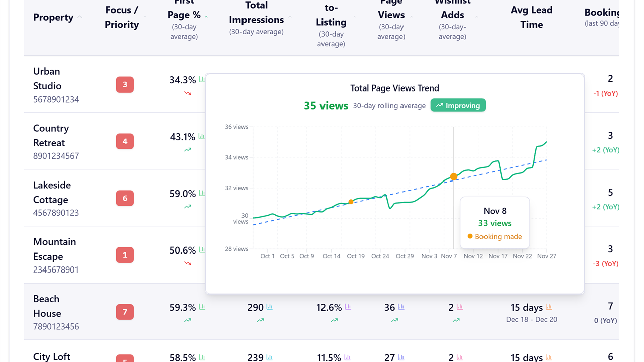Select the Urban Studio property name
Image resolution: width=644 pixels, height=362 pixels.
pyautogui.click(x=47, y=78)
